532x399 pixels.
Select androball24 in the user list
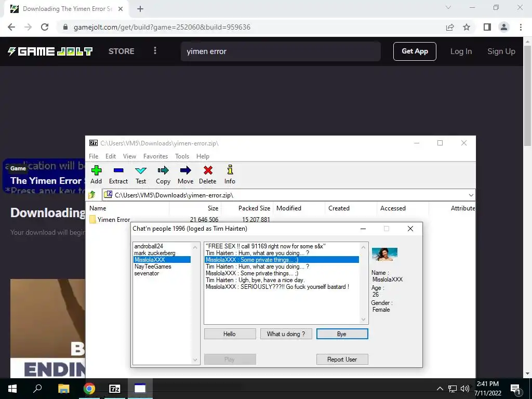pos(149,246)
